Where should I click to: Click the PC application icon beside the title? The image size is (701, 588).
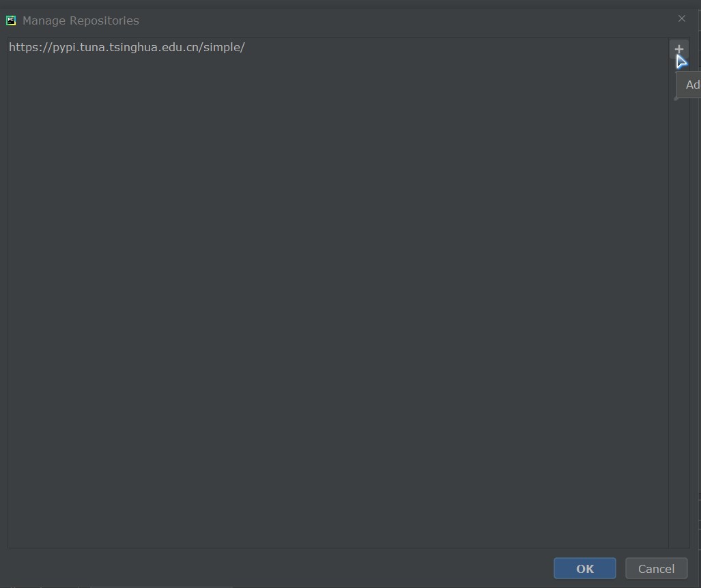11,20
